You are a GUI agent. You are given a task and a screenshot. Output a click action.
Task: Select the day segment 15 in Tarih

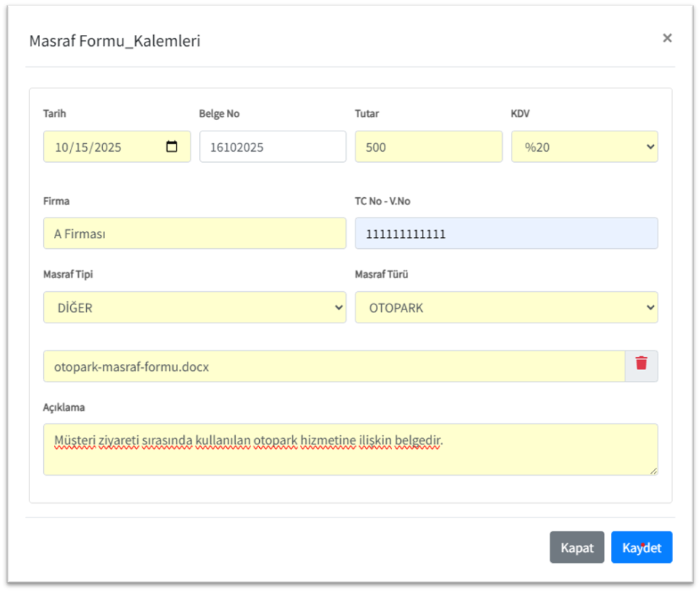point(82,147)
